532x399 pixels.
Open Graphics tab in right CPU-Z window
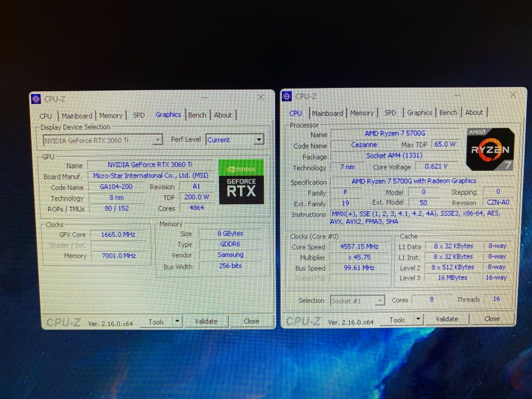[420, 112]
